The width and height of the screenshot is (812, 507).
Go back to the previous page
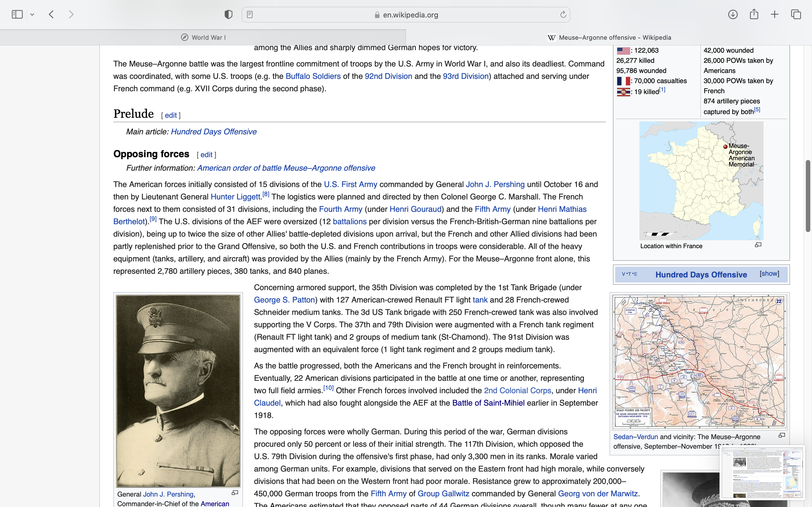51,14
